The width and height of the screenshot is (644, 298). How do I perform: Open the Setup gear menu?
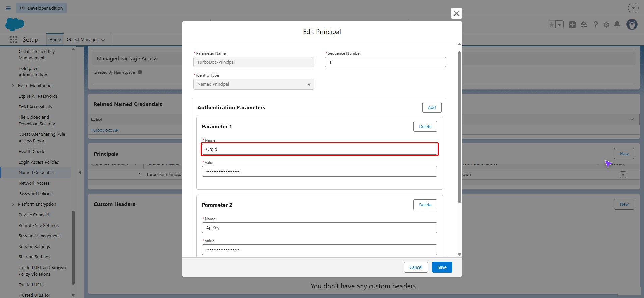606,25
